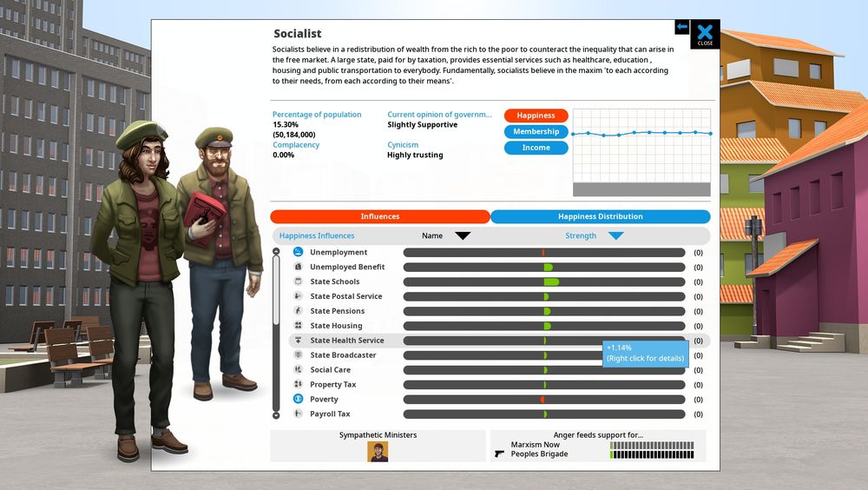868x490 pixels.
Task: Click the Social Care row icon
Action: pos(298,370)
